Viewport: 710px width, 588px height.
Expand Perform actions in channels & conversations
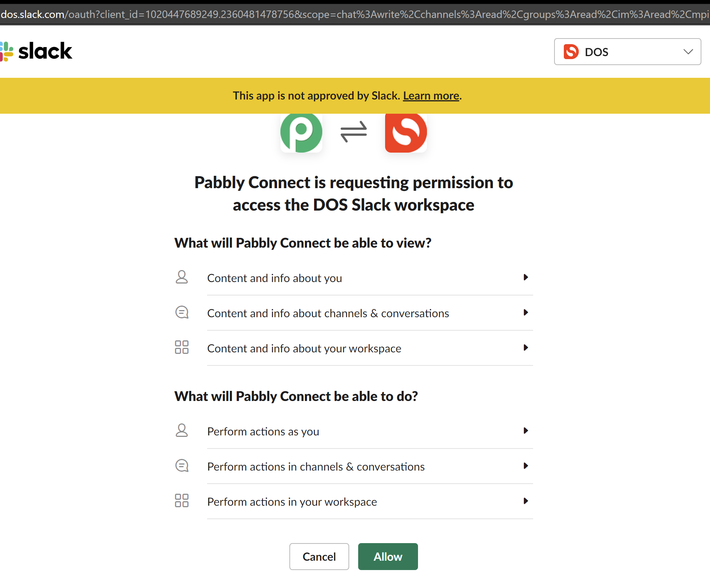click(x=370, y=466)
